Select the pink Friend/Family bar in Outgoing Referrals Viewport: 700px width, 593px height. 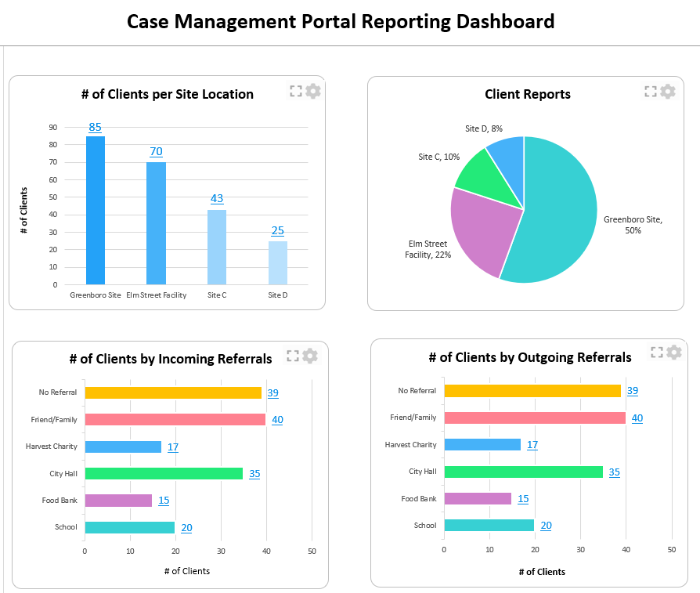tap(534, 418)
